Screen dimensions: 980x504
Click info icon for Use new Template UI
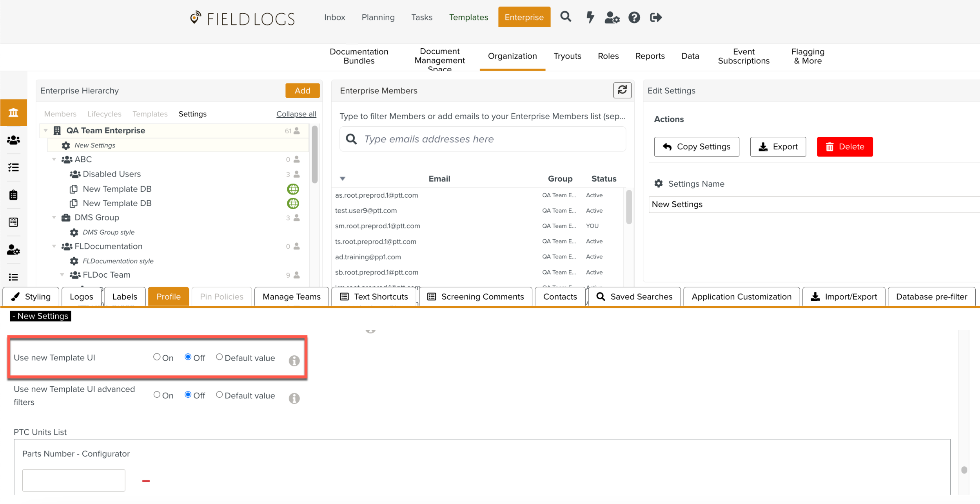[294, 361]
